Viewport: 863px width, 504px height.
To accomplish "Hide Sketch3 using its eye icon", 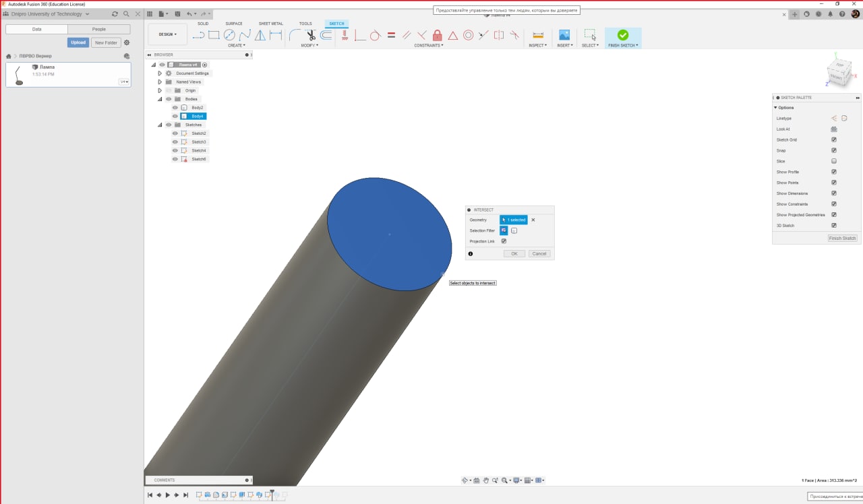I will pos(175,142).
